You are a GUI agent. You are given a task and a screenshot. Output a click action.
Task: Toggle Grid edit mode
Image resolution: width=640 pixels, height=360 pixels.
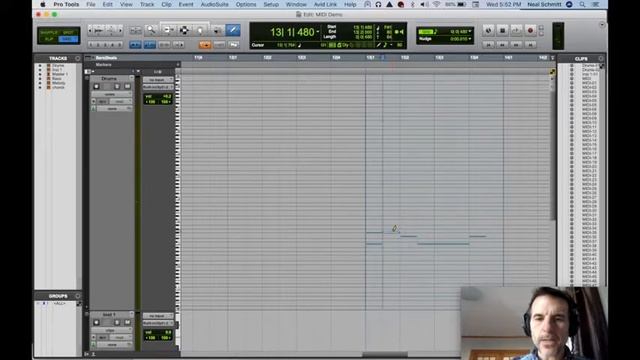[68, 39]
